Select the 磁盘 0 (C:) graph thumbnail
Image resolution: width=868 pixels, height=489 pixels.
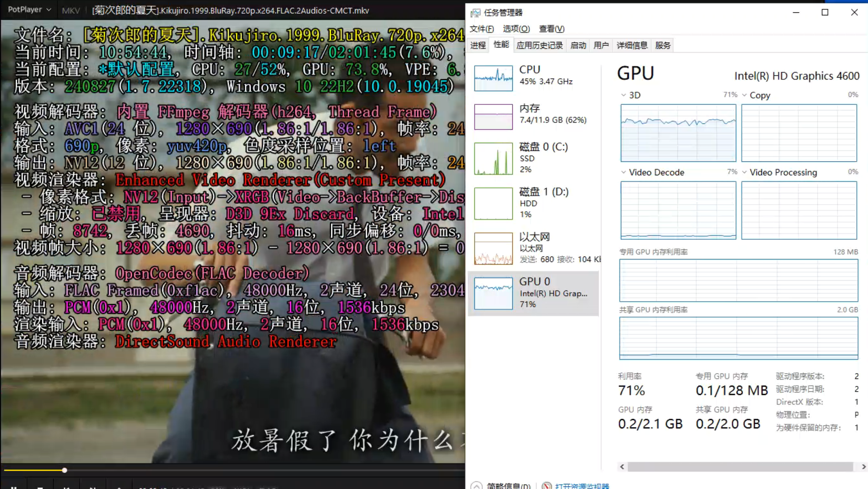493,159
